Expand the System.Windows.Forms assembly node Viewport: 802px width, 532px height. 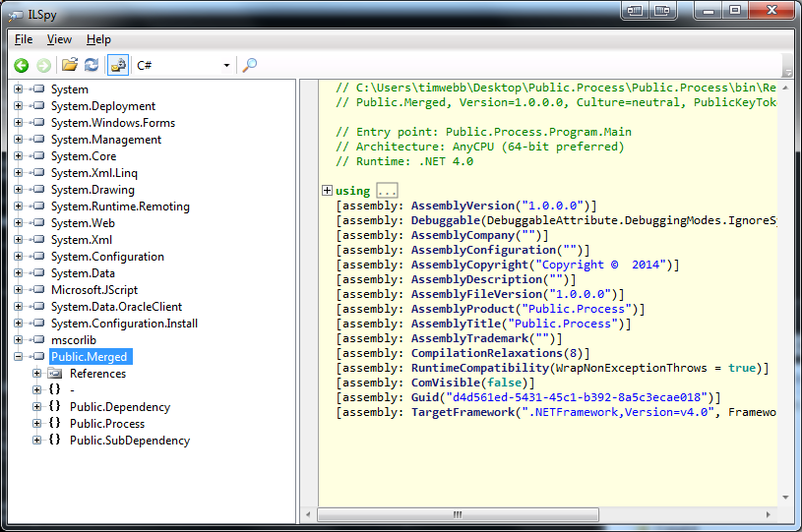tap(19, 123)
